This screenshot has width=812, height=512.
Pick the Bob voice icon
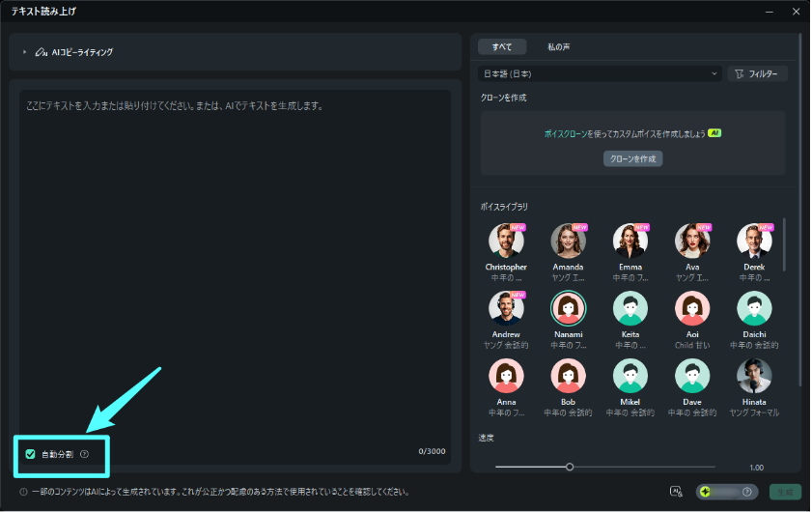(568, 375)
